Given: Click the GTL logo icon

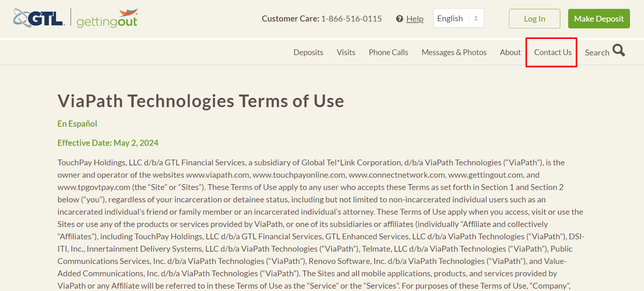Looking at the screenshot, I should tap(39, 18).
